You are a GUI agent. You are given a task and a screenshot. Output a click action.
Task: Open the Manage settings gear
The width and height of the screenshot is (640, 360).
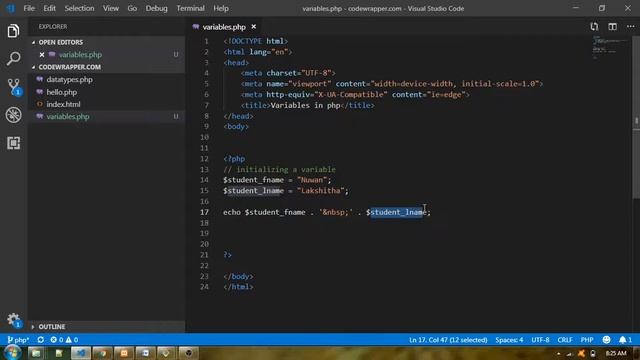13,320
